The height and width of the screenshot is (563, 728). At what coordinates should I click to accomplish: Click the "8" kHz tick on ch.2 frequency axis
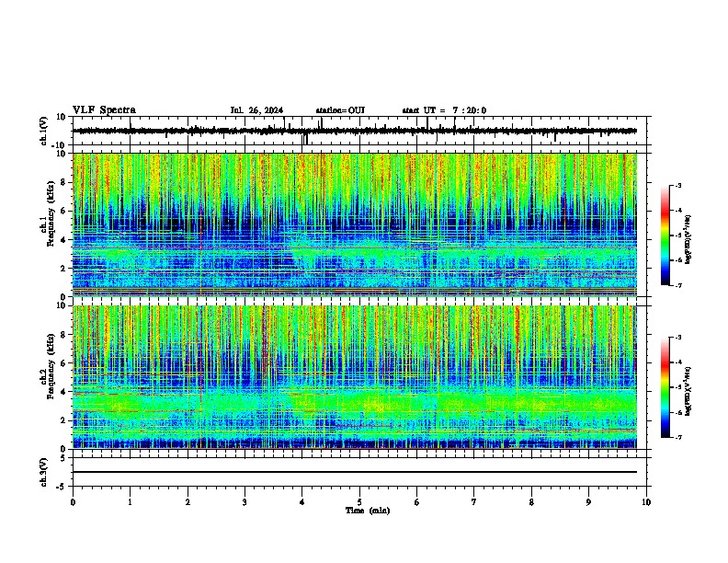[64, 335]
